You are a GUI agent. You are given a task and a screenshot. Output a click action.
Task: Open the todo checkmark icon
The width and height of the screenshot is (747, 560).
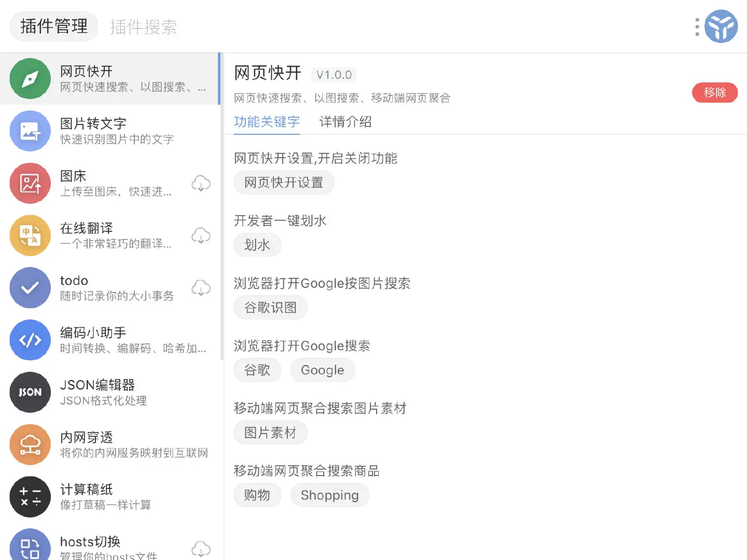point(30,288)
